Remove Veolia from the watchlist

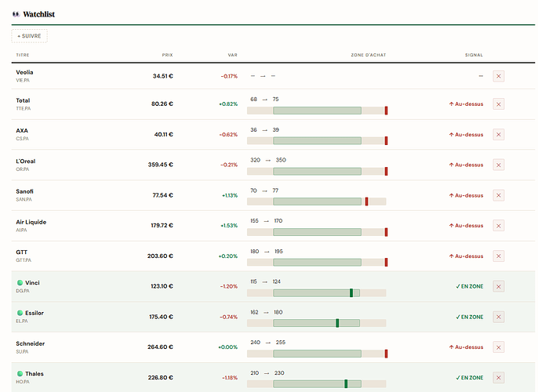coord(499,76)
